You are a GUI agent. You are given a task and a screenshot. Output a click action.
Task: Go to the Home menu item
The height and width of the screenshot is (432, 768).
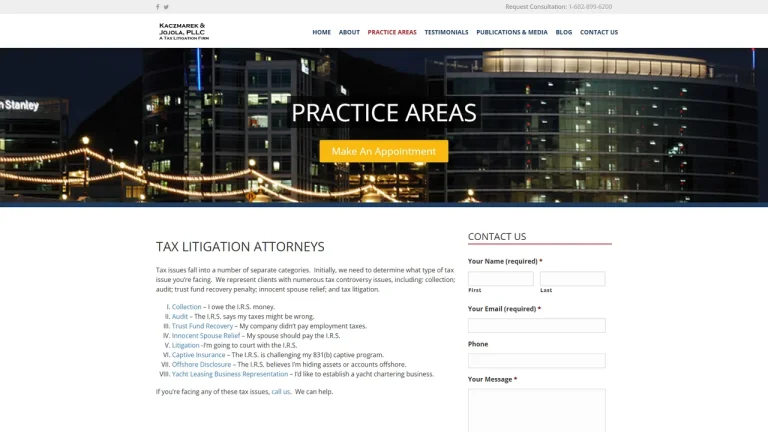pyautogui.click(x=321, y=32)
